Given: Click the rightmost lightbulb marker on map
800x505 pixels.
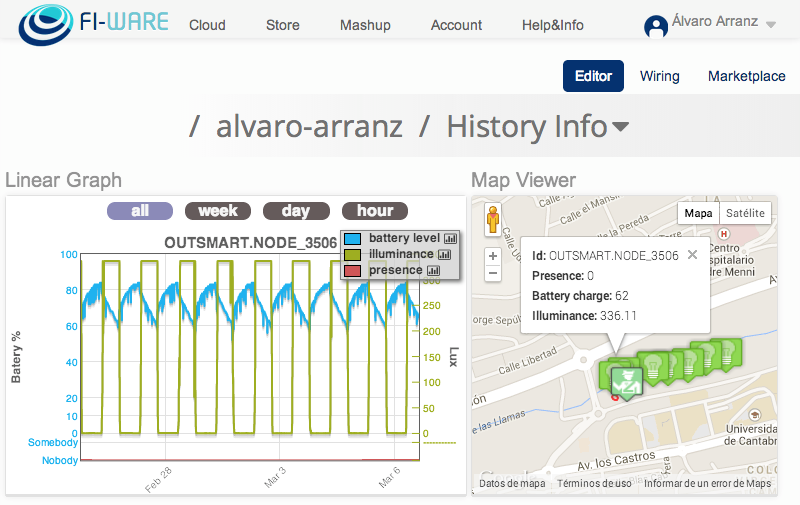Looking at the screenshot, I should coord(729,354).
